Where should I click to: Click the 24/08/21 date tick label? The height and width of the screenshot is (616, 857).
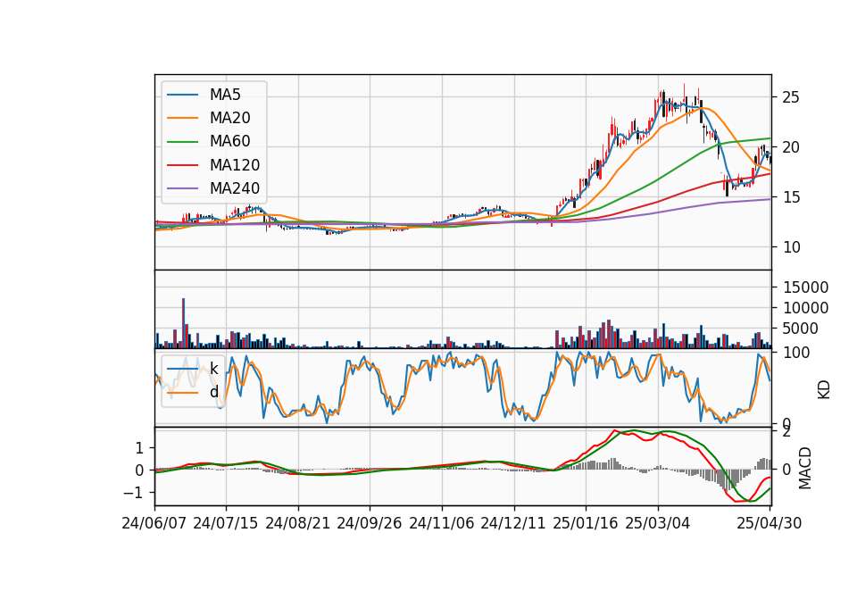298,523
